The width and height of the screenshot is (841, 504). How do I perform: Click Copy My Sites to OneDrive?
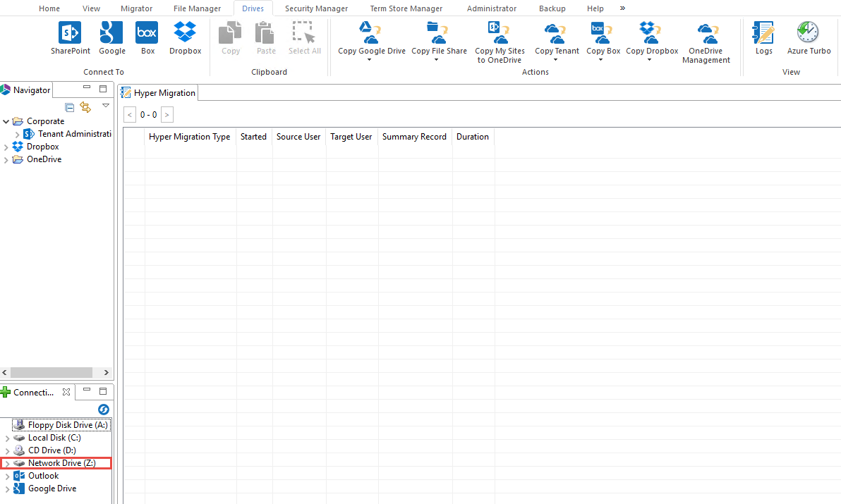500,39
